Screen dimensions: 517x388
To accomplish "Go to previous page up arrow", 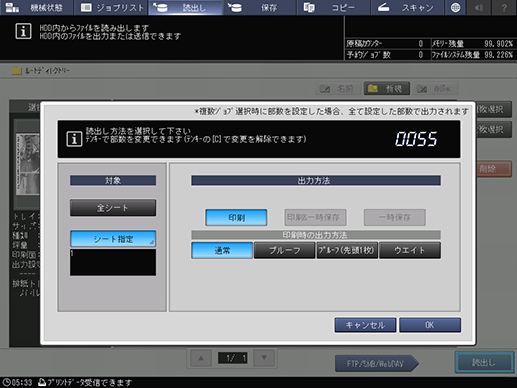I will point(201,358).
